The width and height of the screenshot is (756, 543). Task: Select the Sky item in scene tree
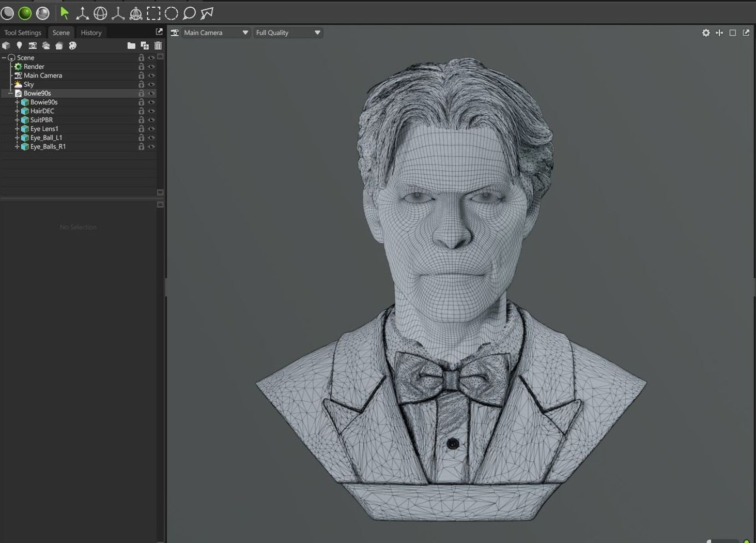point(28,84)
